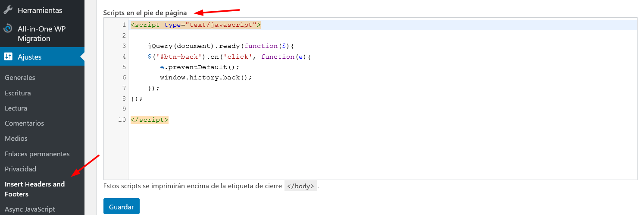The height and width of the screenshot is (215, 644).
Task: Go to Generales settings
Action: 20,78
